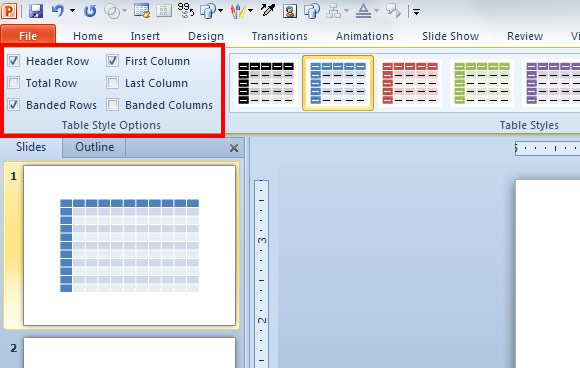
Task: Click the PowerPoint application icon
Action: tap(9, 11)
